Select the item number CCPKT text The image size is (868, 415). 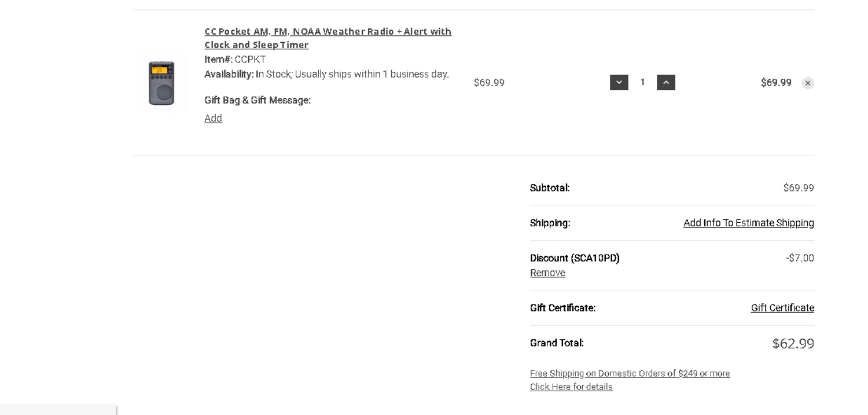250,59
